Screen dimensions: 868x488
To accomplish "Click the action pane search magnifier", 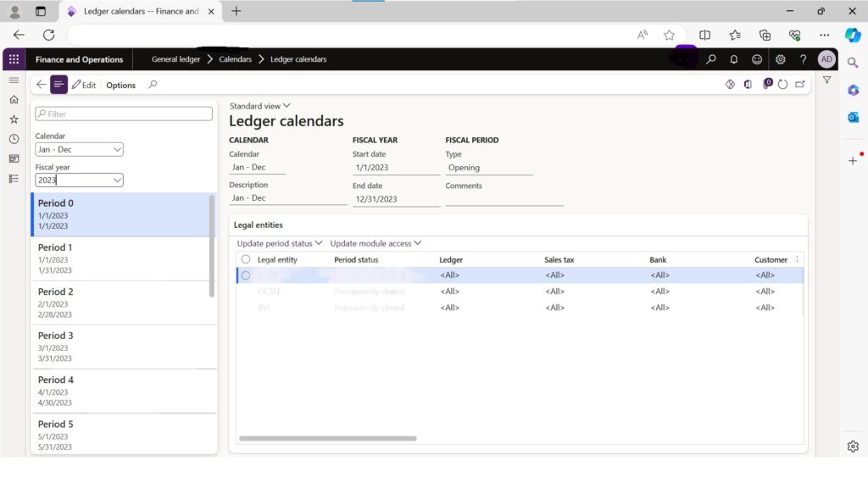I will 153,85.
